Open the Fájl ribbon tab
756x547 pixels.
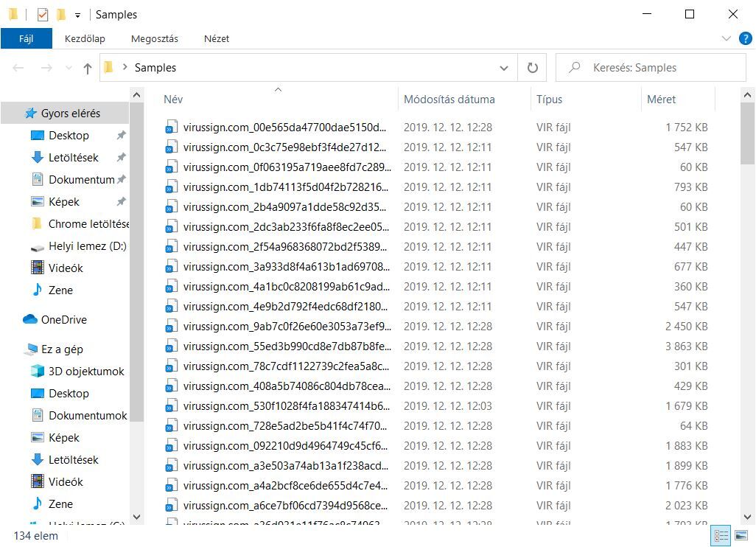[26, 38]
